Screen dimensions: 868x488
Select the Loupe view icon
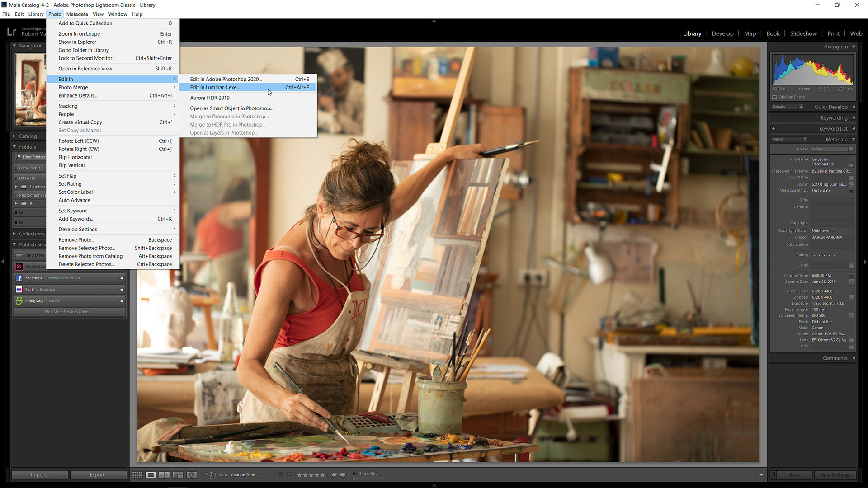pos(150,475)
